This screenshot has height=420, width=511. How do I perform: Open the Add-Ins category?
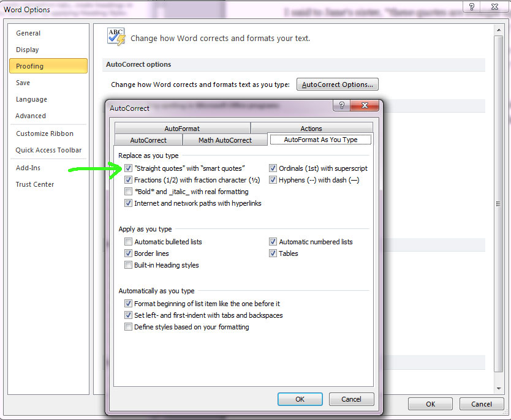pos(48,168)
